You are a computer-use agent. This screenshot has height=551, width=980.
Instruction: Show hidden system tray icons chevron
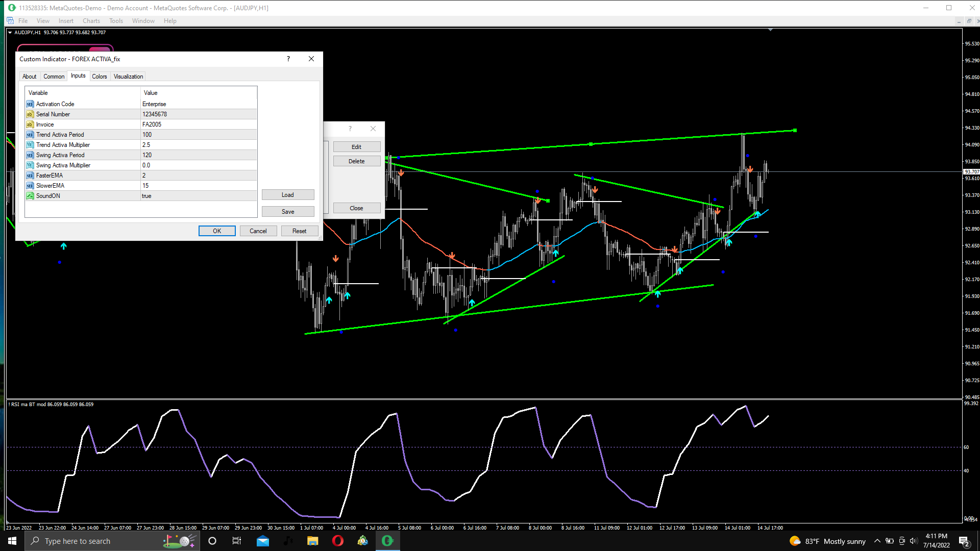[x=877, y=541]
